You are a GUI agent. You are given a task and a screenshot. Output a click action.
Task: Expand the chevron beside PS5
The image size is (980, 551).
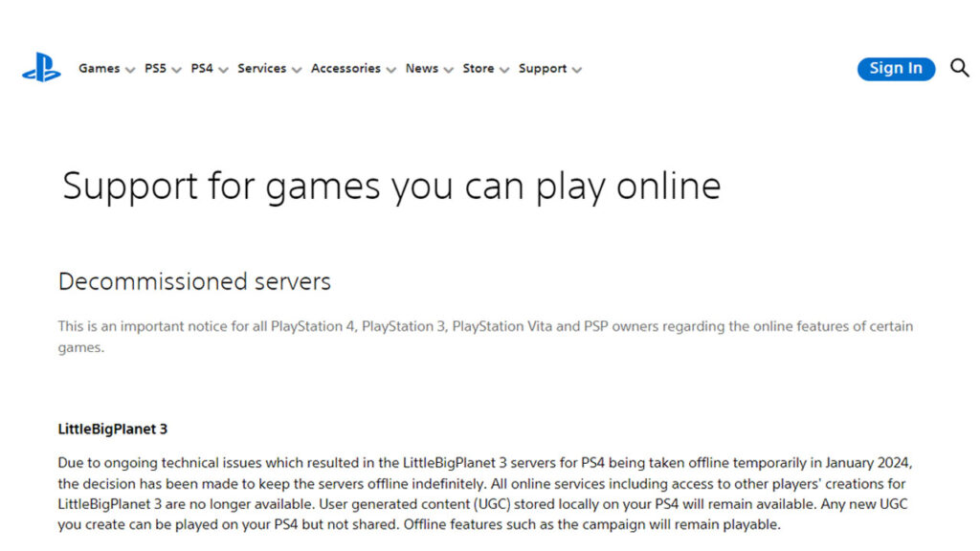point(176,70)
